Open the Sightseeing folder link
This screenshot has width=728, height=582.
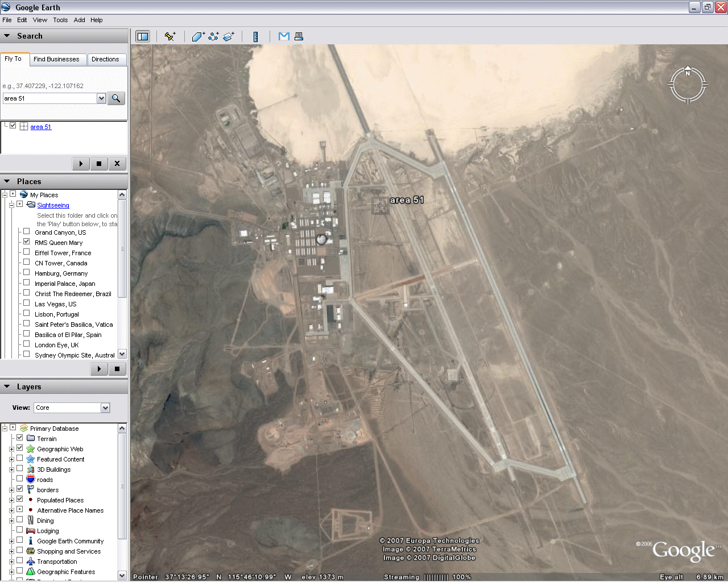(x=53, y=205)
